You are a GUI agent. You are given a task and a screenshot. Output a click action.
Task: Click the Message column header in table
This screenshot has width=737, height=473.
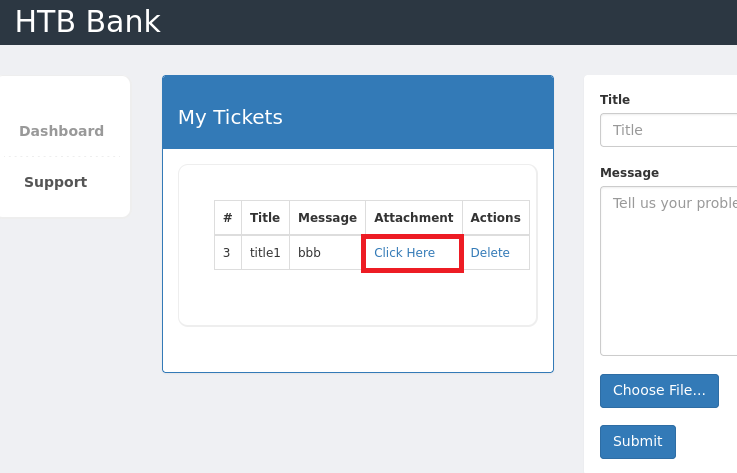coord(327,217)
